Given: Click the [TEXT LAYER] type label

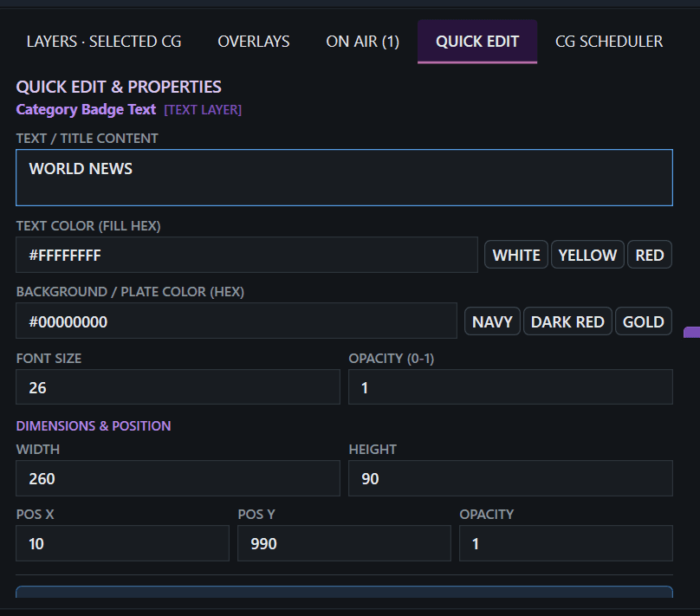Looking at the screenshot, I should 203,110.
